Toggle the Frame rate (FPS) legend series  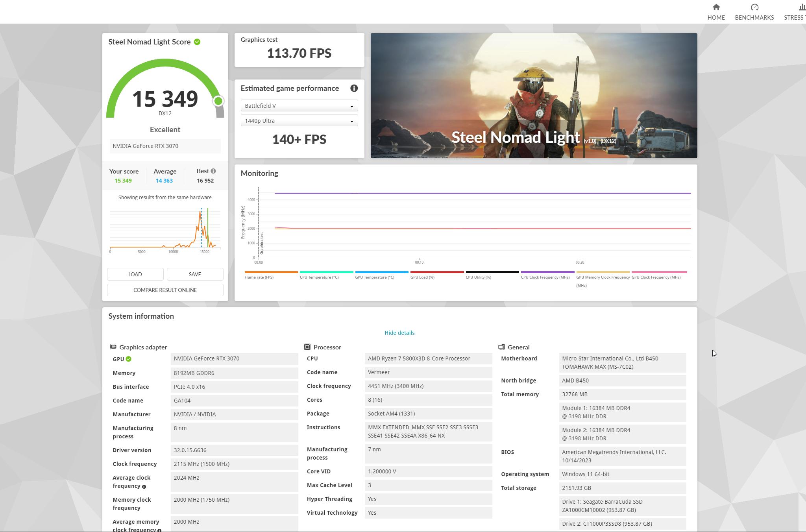coord(259,277)
